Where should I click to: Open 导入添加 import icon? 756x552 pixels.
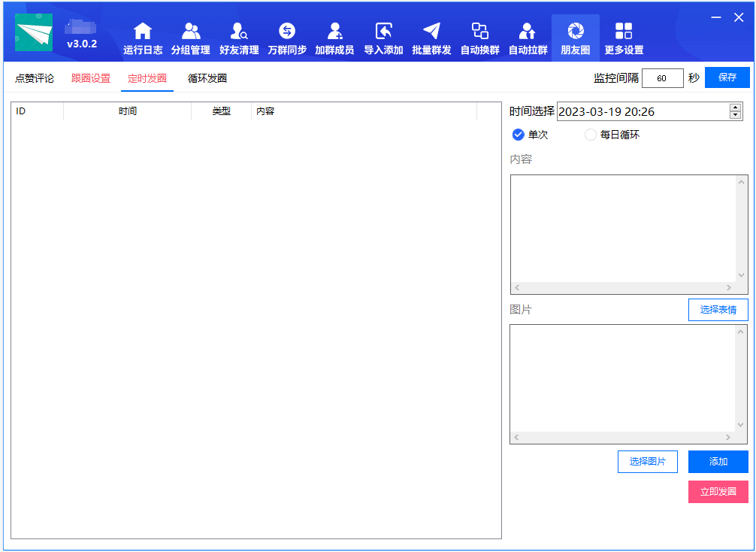click(x=383, y=31)
